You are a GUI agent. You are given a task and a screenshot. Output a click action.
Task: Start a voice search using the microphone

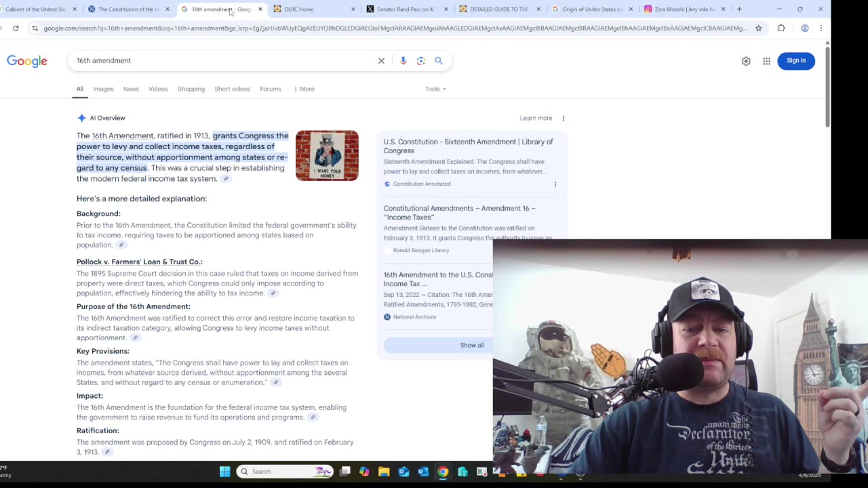(x=403, y=60)
